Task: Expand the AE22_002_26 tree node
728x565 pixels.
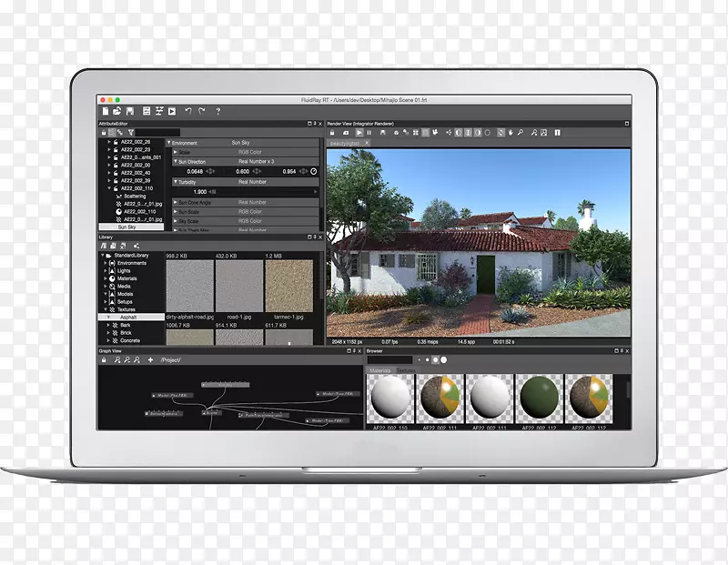Action: coord(109,142)
